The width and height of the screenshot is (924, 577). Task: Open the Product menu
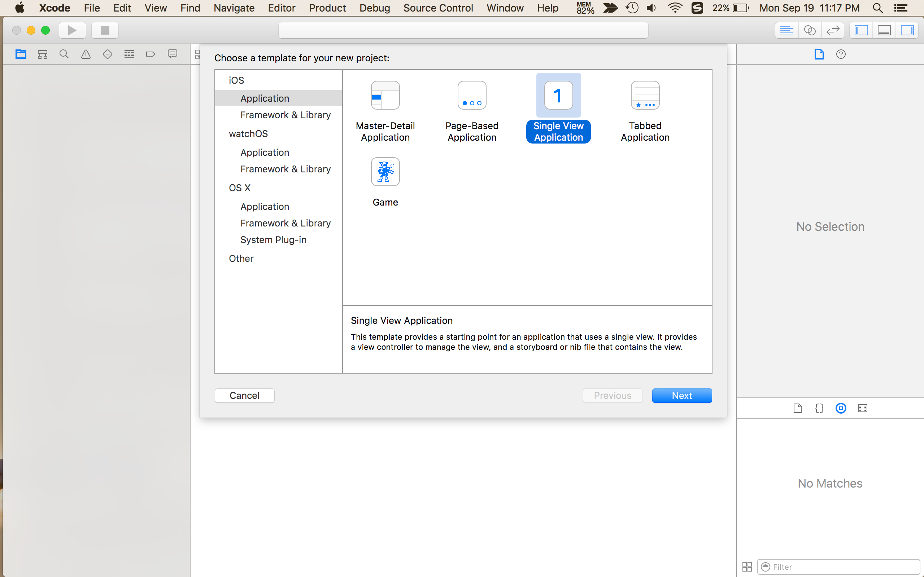coord(327,8)
